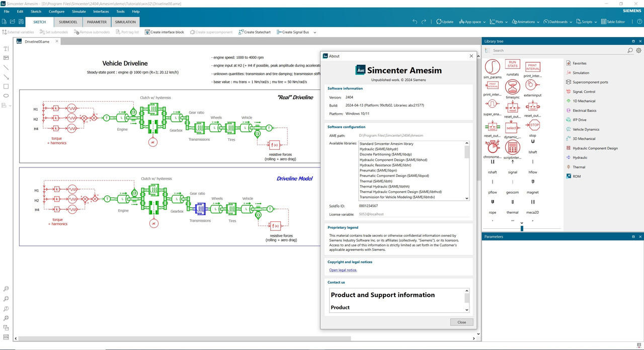Screen dimensions: 644x350
Task: Select the externinput component icon
Action: coord(532,85)
